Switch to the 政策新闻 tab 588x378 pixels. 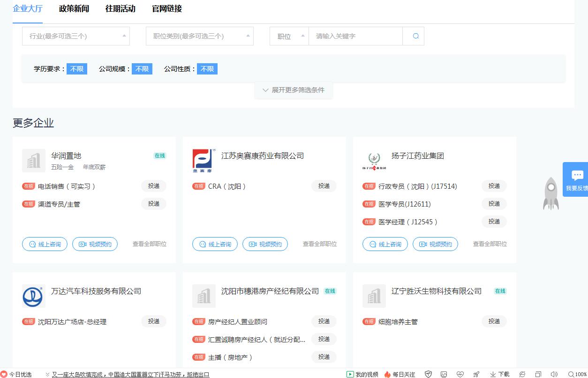click(x=74, y=8)
